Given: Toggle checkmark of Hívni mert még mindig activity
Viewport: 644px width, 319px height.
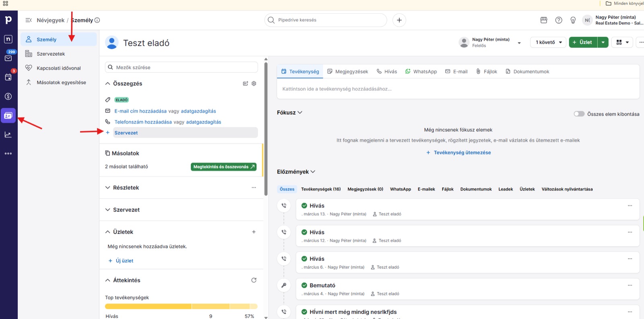Looking at the screenshot, I should (x=304, y=312).
